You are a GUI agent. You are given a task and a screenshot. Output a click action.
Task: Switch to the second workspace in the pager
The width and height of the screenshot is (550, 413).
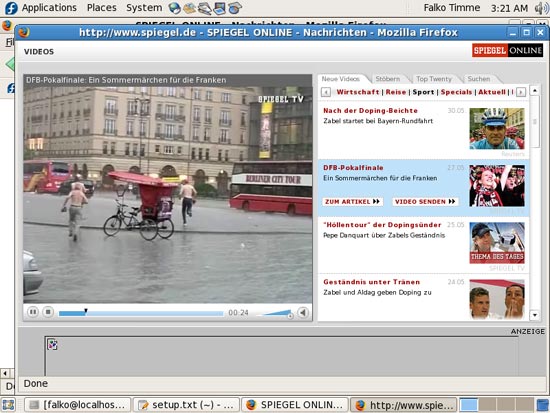[x=488, y=405]
